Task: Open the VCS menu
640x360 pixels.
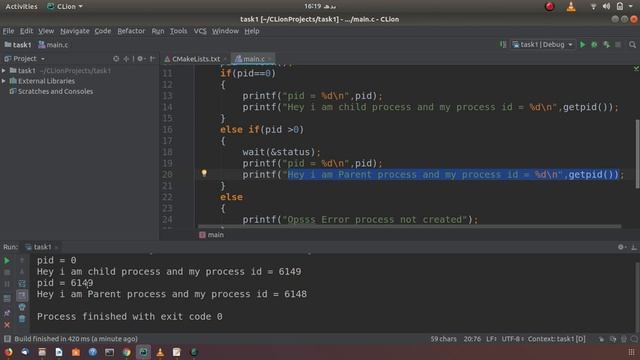Action: coord(200,31)
